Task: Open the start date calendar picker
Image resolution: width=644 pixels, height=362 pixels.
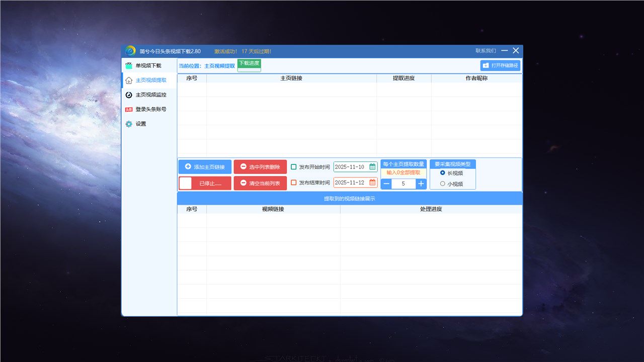Action: coord(372,167)
